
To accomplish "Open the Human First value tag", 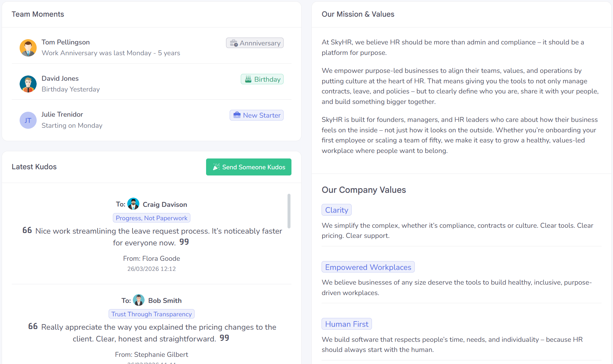I will click(347, 324).
